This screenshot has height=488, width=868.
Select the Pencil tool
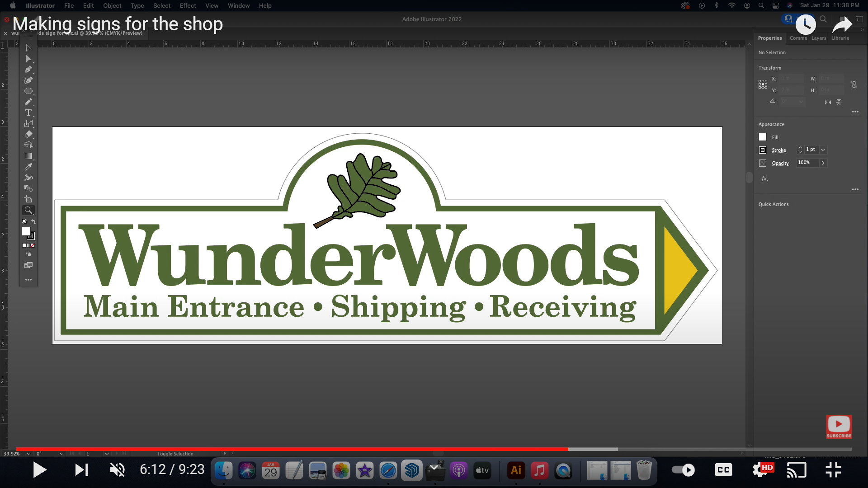pyautogui.click(x=28, y=102)
